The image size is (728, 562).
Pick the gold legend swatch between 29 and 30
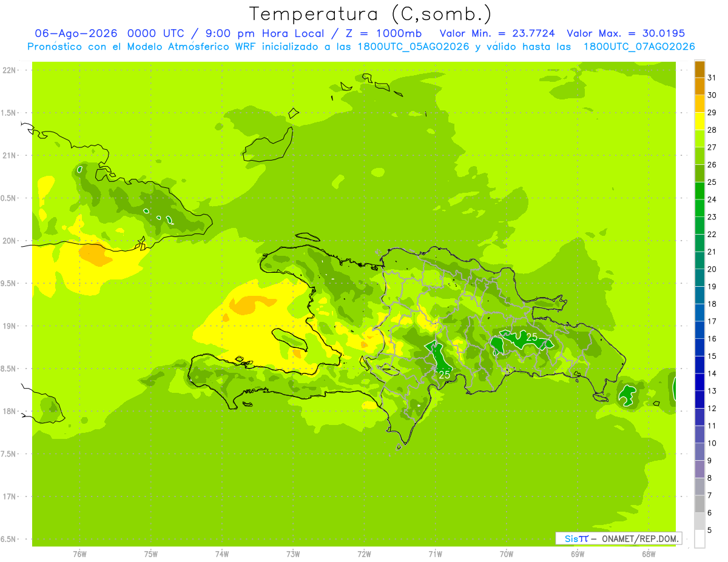699,104
